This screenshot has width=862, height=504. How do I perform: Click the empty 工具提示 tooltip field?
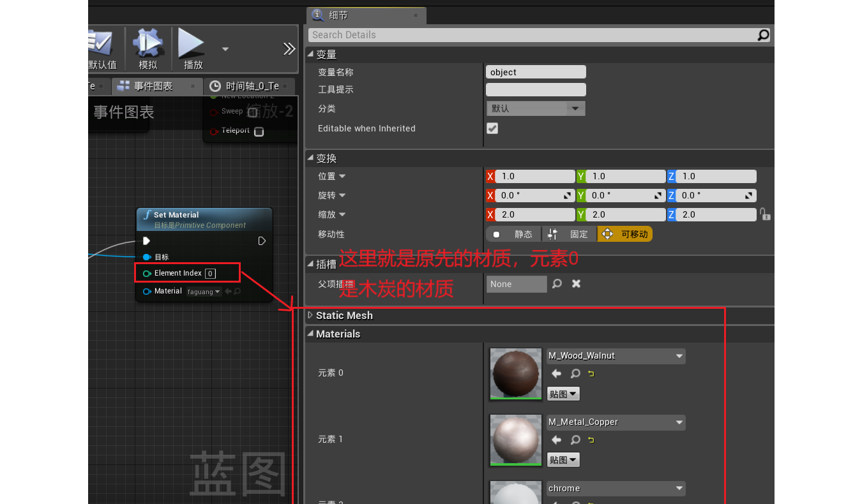pyautogui.click(x=536, y=89)
